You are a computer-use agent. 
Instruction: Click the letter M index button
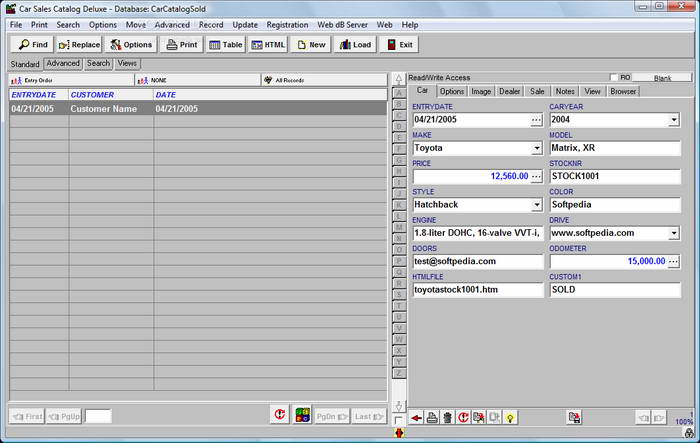click(399, 227)
